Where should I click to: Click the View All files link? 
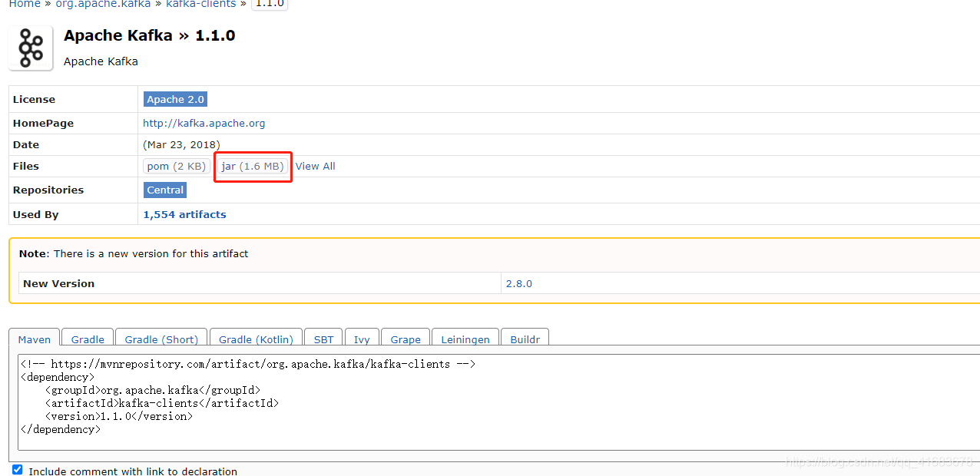(x=315, y=166)
